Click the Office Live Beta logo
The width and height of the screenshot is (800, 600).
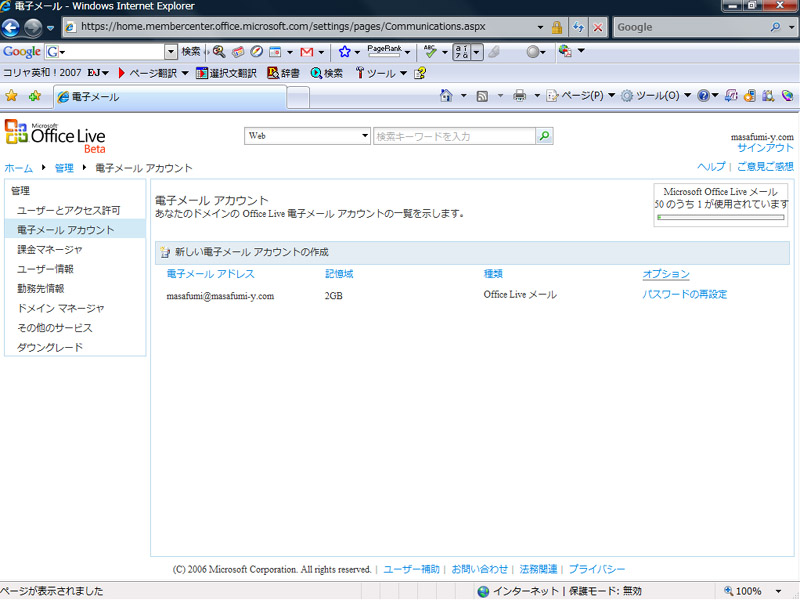[x=55, y=136]
